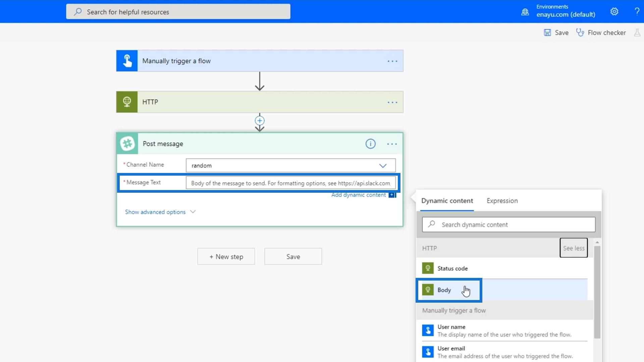Open the help question mark icon

click(x=637, y=11)
